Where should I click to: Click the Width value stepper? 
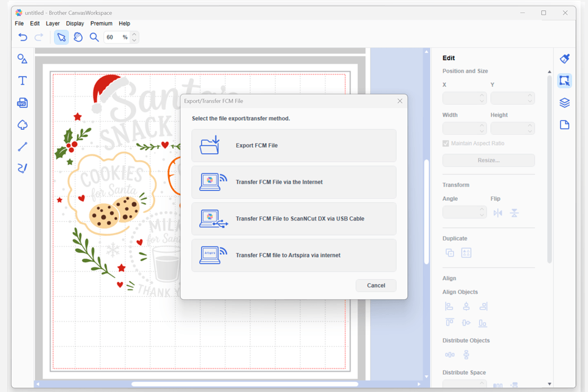[x=482, y=128]
